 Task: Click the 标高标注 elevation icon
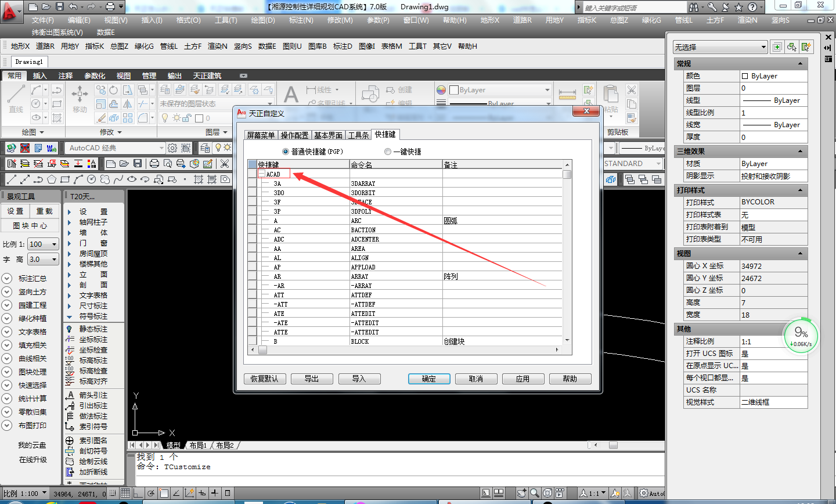point(70,361)
